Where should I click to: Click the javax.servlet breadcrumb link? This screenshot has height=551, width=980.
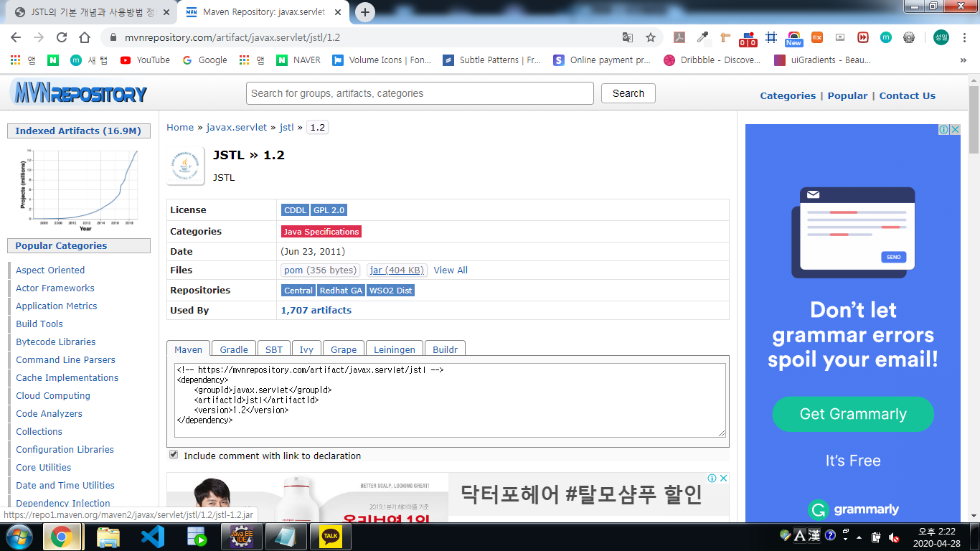[x=236, y=128]
